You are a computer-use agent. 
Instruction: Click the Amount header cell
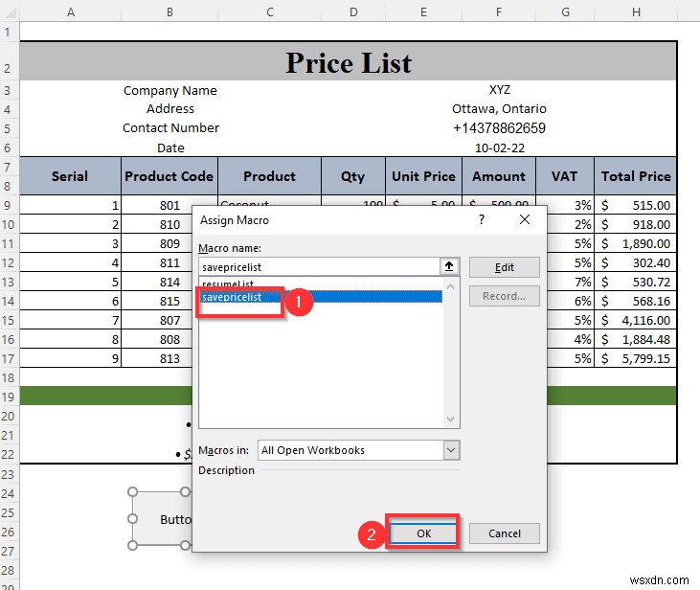tap(499, 176)
